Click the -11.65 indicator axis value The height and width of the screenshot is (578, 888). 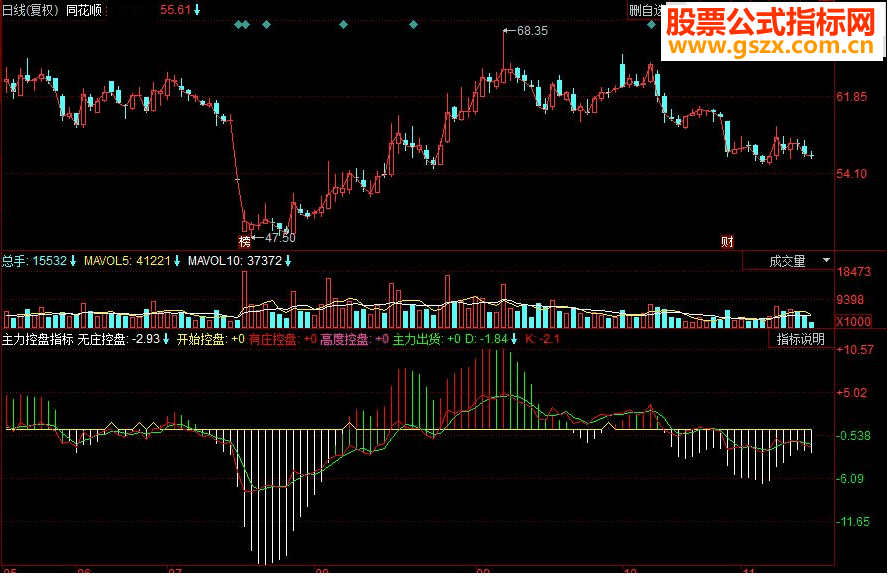tap(853, 522)
